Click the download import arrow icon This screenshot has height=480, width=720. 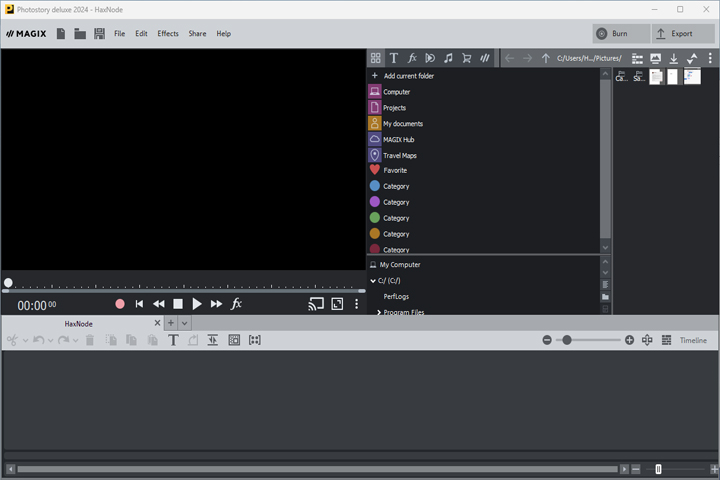(x=674, y=58)
